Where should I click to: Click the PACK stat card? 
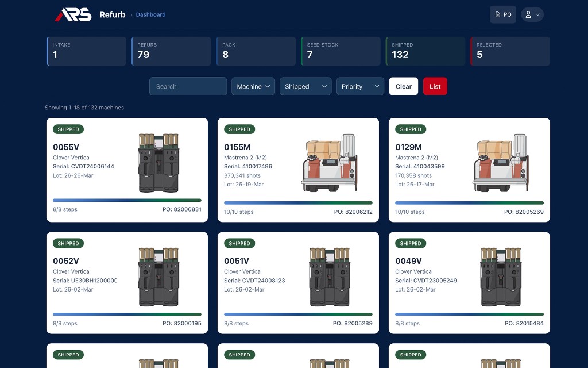pos(256,51)
